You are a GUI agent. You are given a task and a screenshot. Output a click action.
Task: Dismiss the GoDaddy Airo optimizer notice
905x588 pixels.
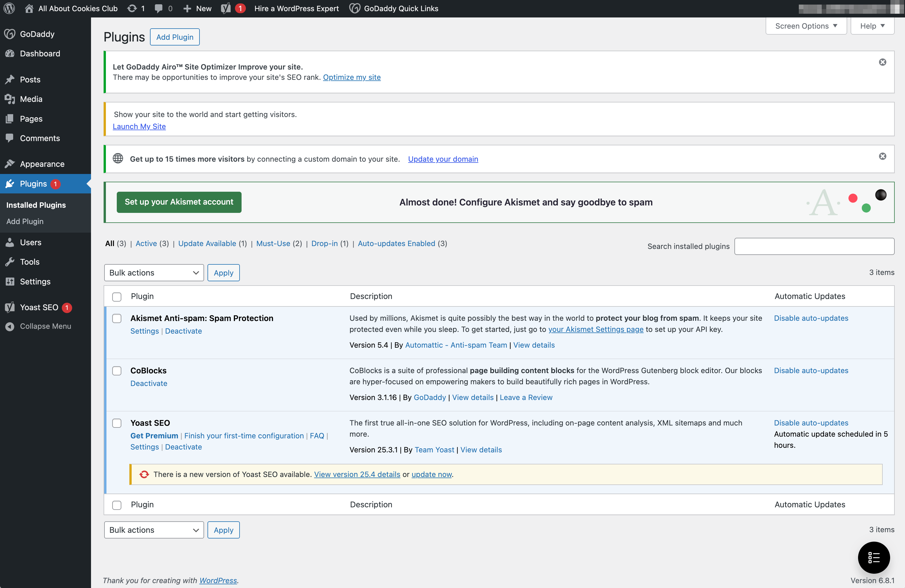883,62
